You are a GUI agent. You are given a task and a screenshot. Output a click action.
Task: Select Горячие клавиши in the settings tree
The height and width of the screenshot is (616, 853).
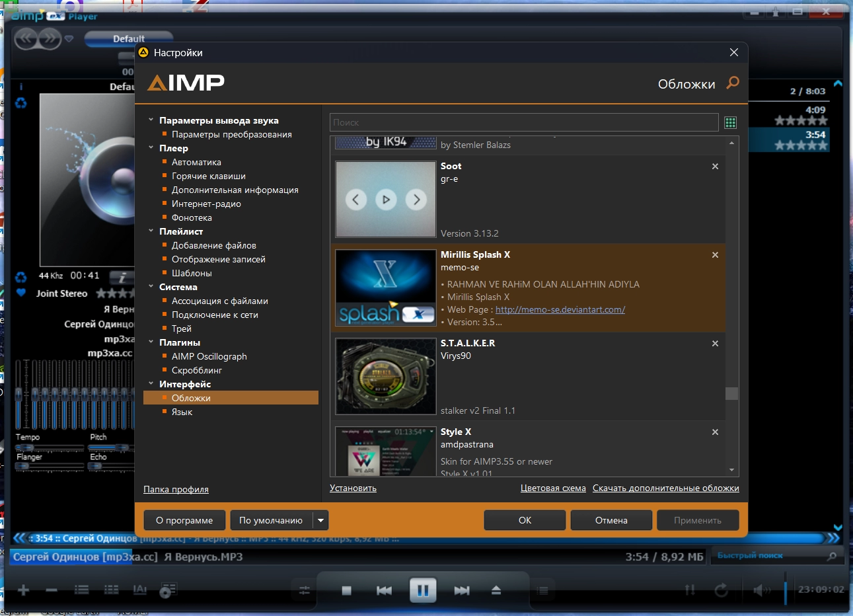click(209, 176)
